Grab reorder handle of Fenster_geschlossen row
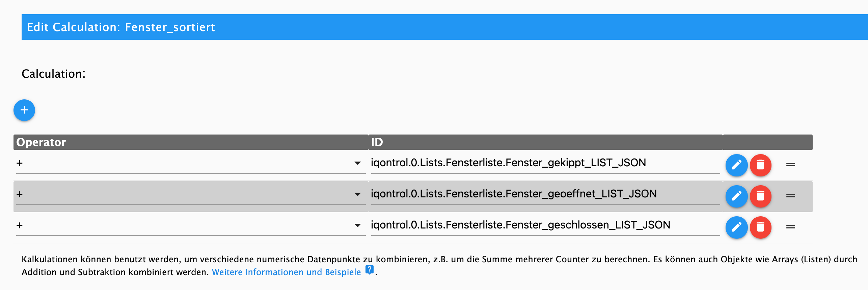The image size is (868, 290). point(791,227)
